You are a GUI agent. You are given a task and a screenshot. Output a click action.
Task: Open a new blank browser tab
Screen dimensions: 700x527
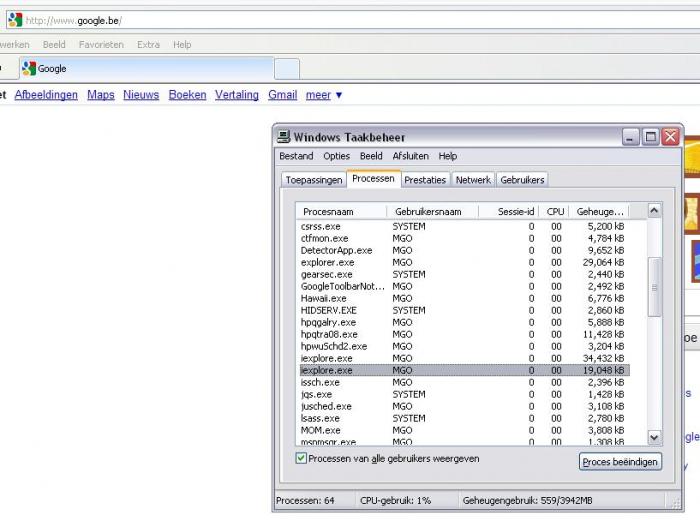(x=287, y=69)
